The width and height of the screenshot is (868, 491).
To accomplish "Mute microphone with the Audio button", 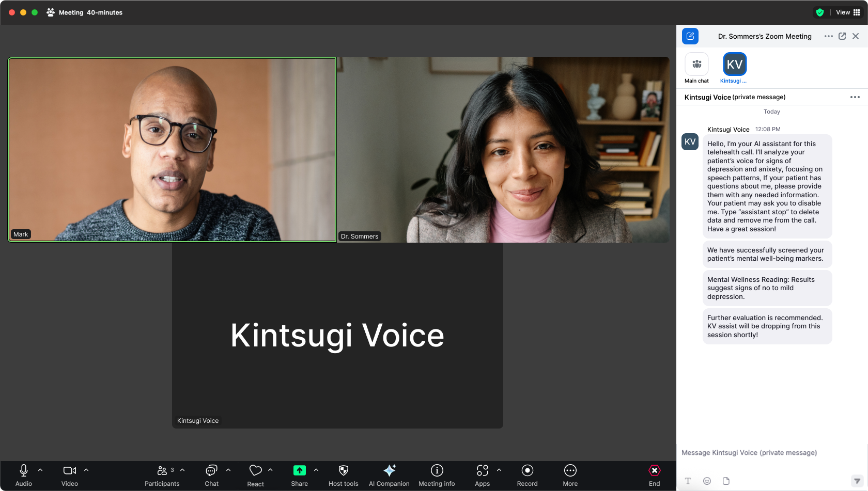I will (x=24, y=476).
